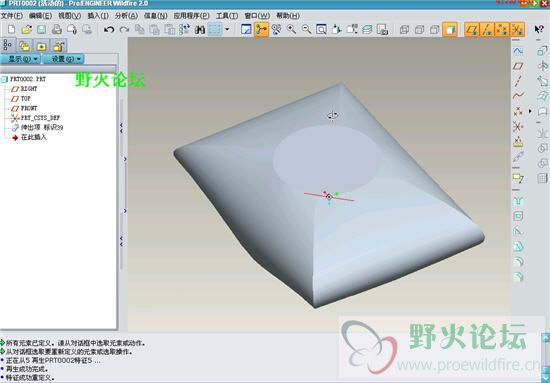Create a new file
The image size is (550, 383).
pyautogui.click(x=12, y=29)
